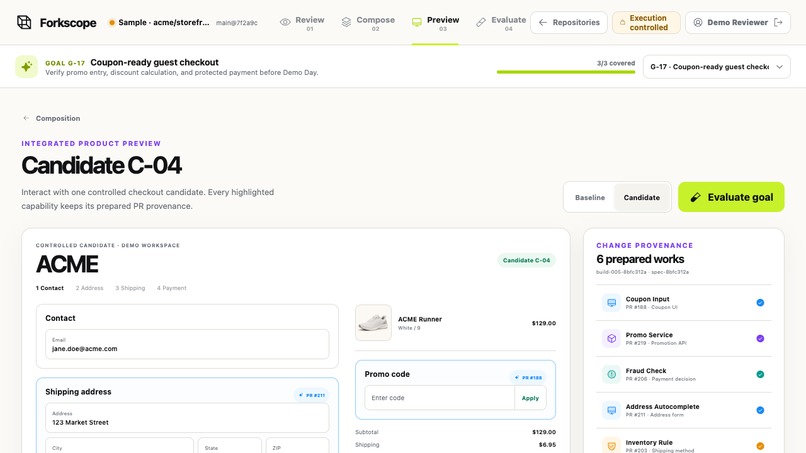Select the Address Autocomplete provenance row
The height and width of the screenshot is (453, 806).
683,410
